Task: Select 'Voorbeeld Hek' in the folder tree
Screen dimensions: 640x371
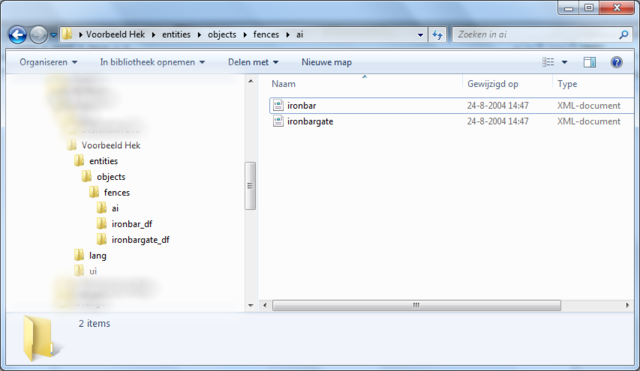Action: coord(111,145)
